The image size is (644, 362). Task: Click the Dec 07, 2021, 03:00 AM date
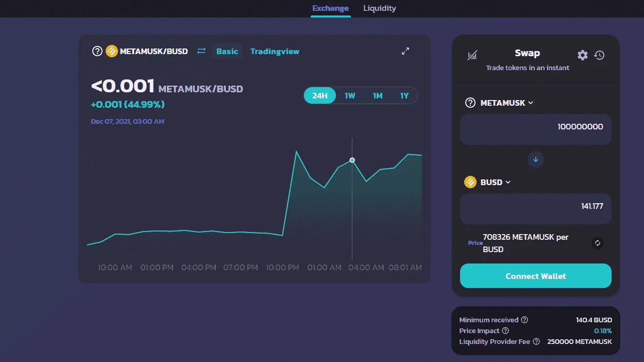(128, 121)
